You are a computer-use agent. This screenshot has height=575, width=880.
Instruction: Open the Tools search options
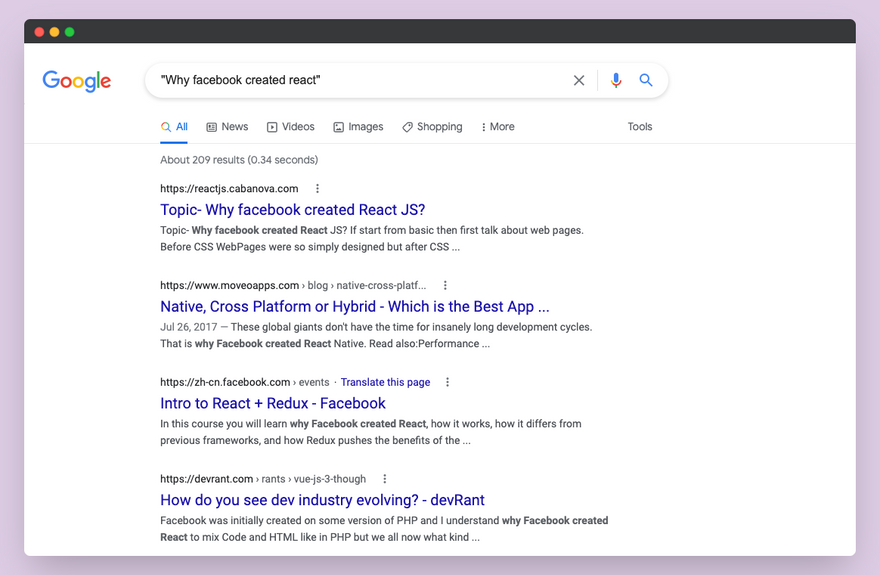[640, 127]
